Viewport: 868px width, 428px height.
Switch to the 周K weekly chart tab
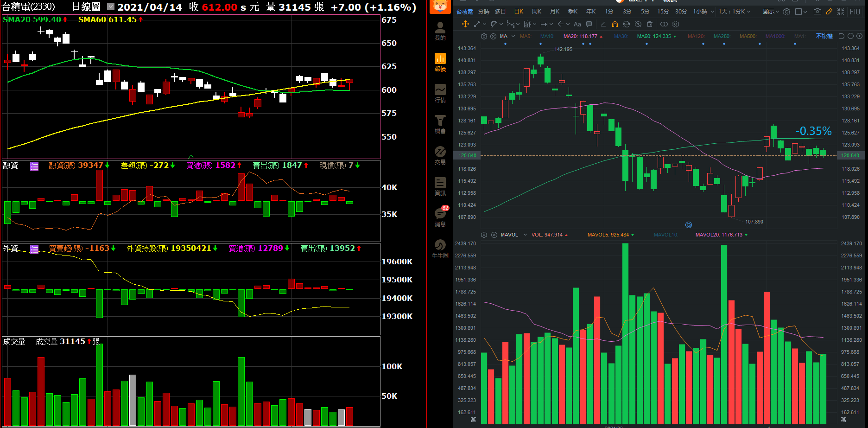537,12
